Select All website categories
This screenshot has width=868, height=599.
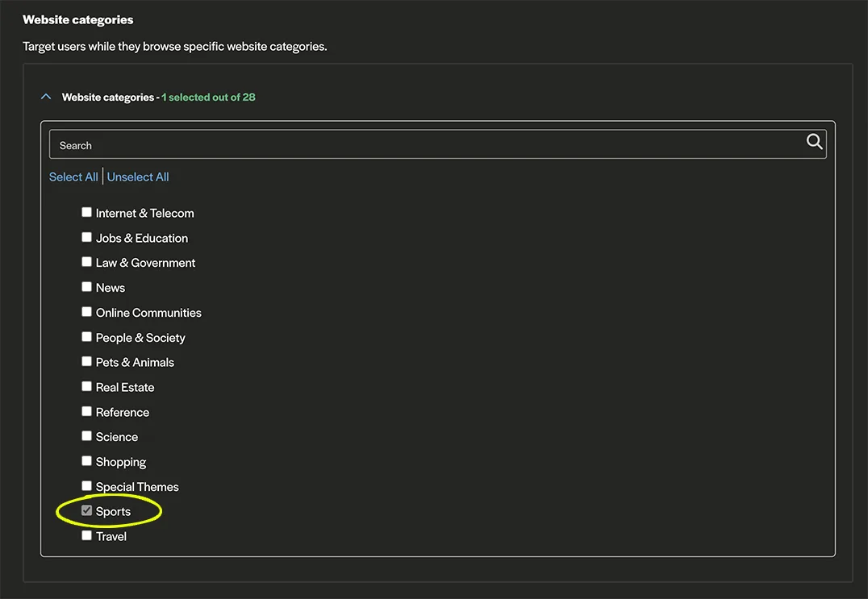coord(73,177)
